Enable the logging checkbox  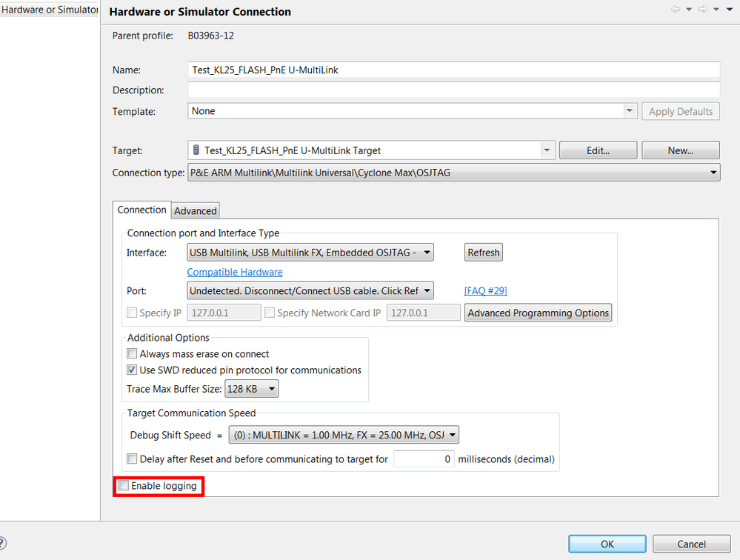124,487
